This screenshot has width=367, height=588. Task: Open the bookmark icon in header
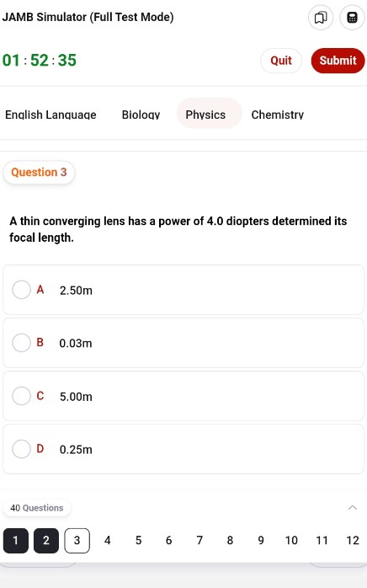[x=321, y=17]
